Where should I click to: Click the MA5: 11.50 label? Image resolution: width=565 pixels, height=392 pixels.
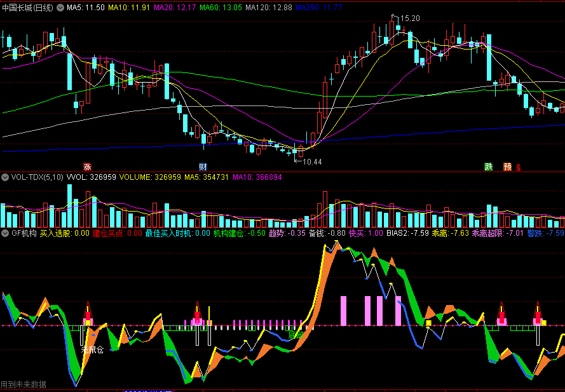click(86, 8)
